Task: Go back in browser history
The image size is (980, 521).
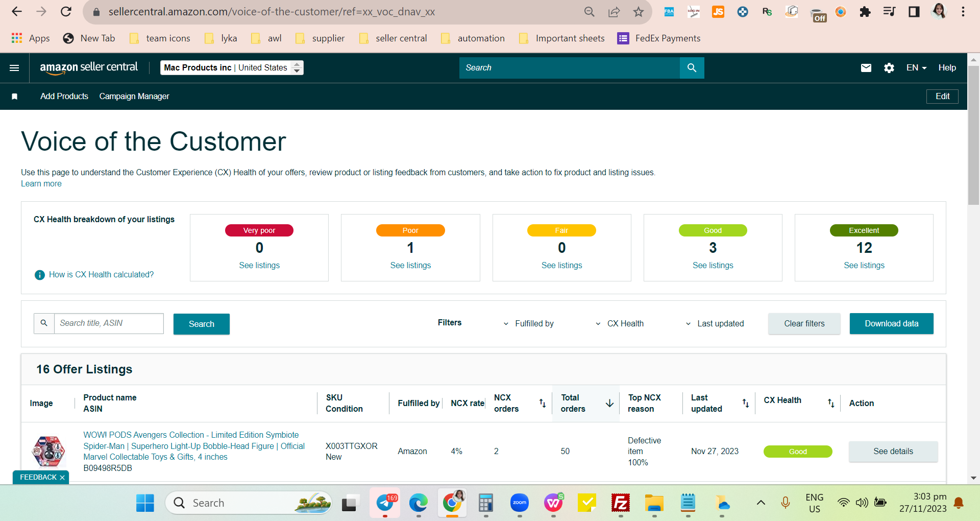Action: pos(17,12)
